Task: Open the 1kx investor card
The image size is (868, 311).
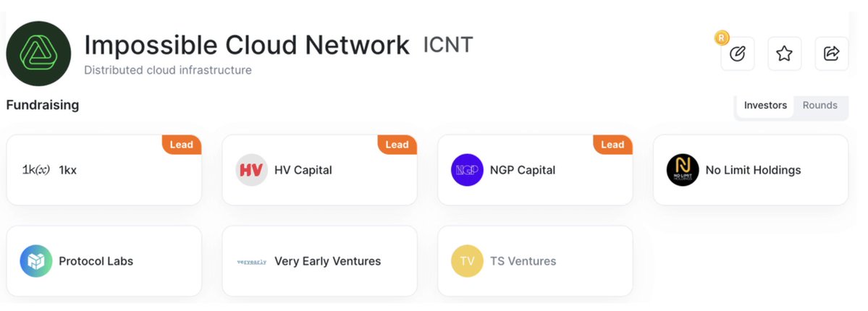Action: tap(104, 170)
